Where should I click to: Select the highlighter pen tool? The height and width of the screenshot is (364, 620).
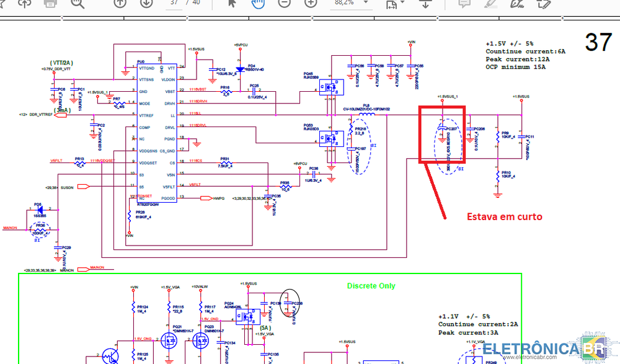click(490, 3)
